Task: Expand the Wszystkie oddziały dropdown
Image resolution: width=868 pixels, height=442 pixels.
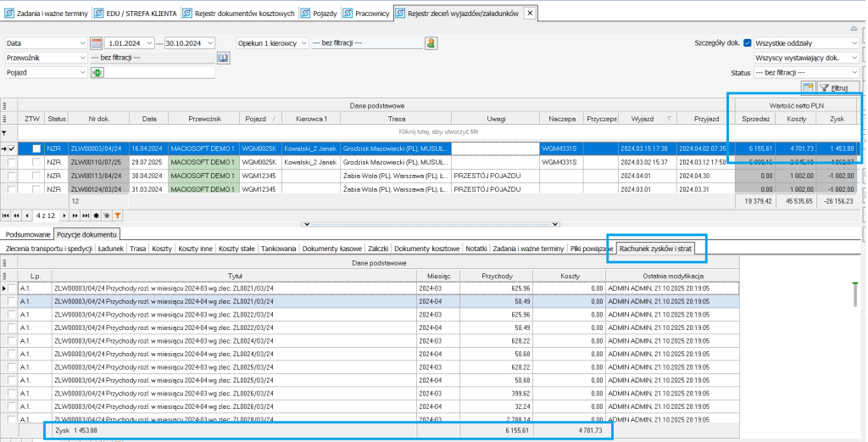Action: pyautogui.click(x=853, y=43)
